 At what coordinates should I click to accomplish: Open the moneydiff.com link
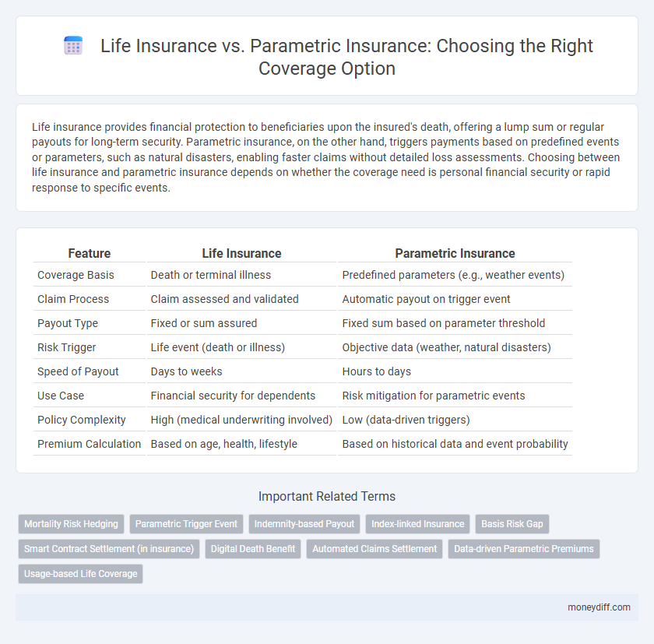click(598, 607)
